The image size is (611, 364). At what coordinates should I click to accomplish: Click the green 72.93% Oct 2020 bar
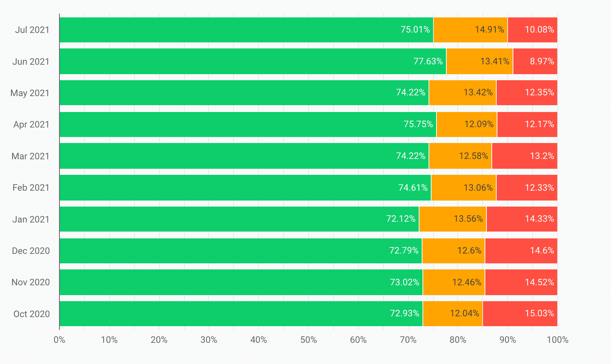241,314
